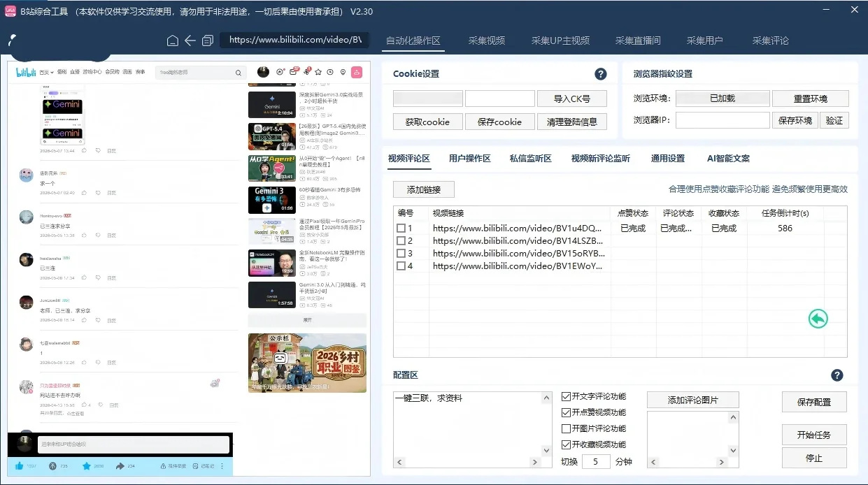Expand the 首页 dropdown in bilibili nav
The width and height of the screenshot is (868, 485).
click(x=46, y=72)
